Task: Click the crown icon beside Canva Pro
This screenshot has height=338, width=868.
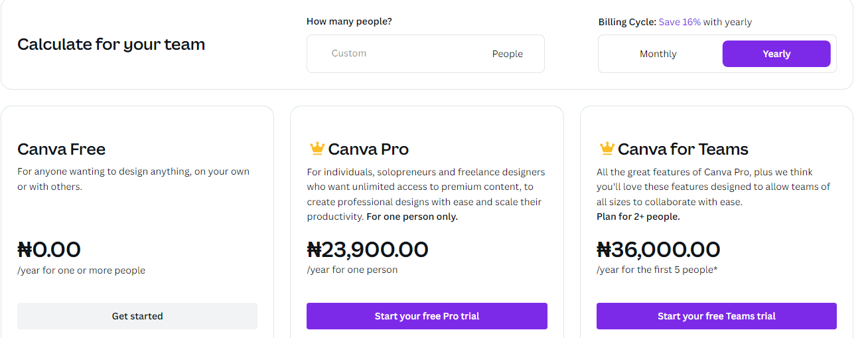Action: (x=316, y=149)
